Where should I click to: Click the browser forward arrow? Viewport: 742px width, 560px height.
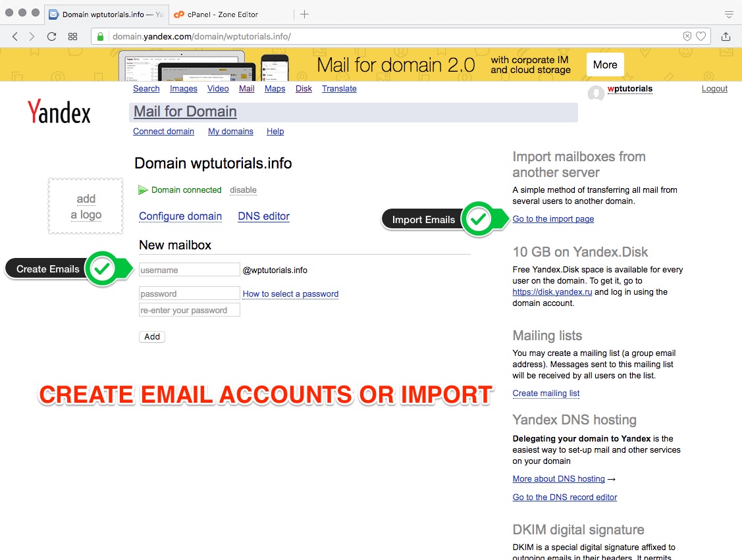[32, 36]
